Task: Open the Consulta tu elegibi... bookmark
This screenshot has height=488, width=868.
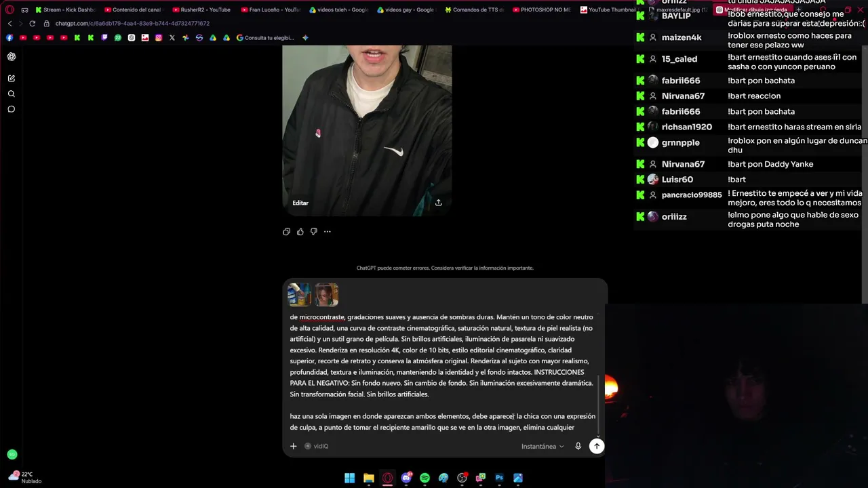Action: 265,38
